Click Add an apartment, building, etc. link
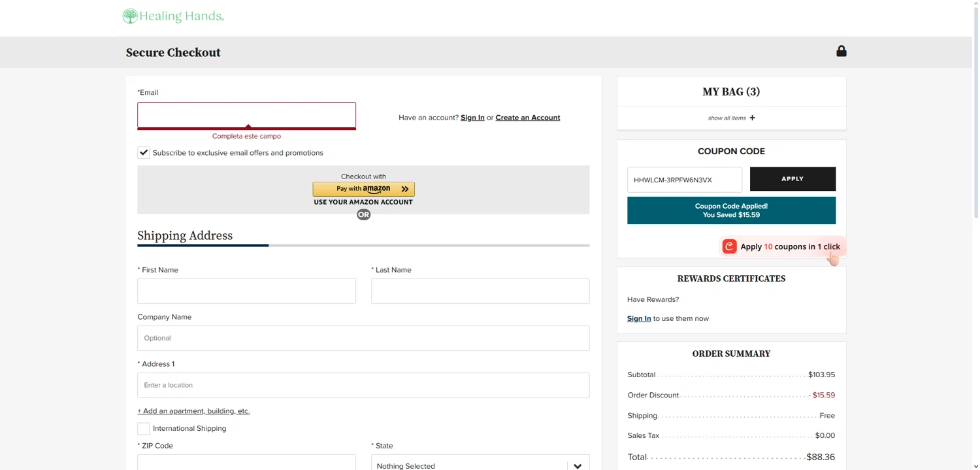The width and height of the screenshot is (980, 470). coord(193,411)
